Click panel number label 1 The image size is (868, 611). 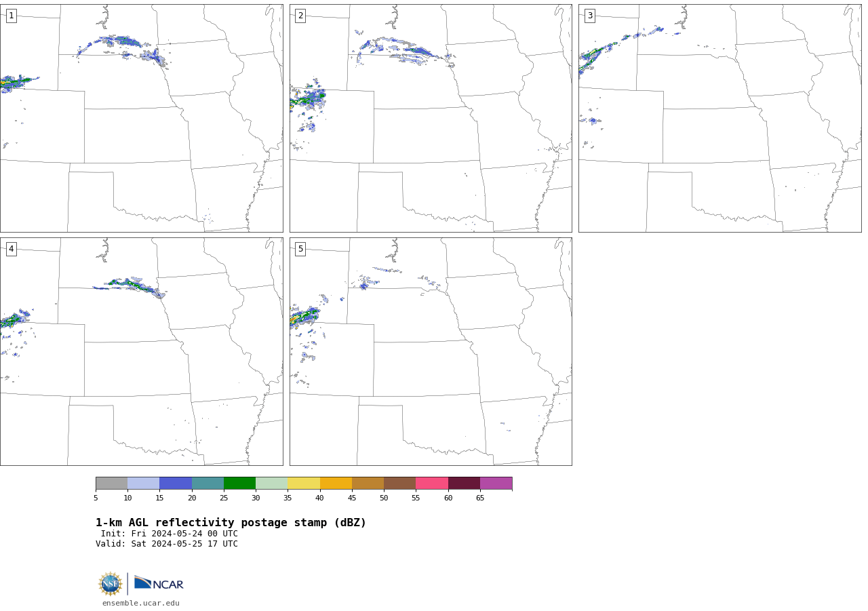(x=11, y=16)
